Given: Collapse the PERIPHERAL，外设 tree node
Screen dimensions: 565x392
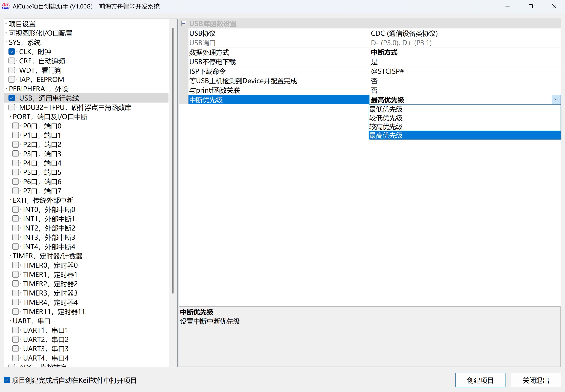Looking at the screenshot, I should [x=6, y=88].
